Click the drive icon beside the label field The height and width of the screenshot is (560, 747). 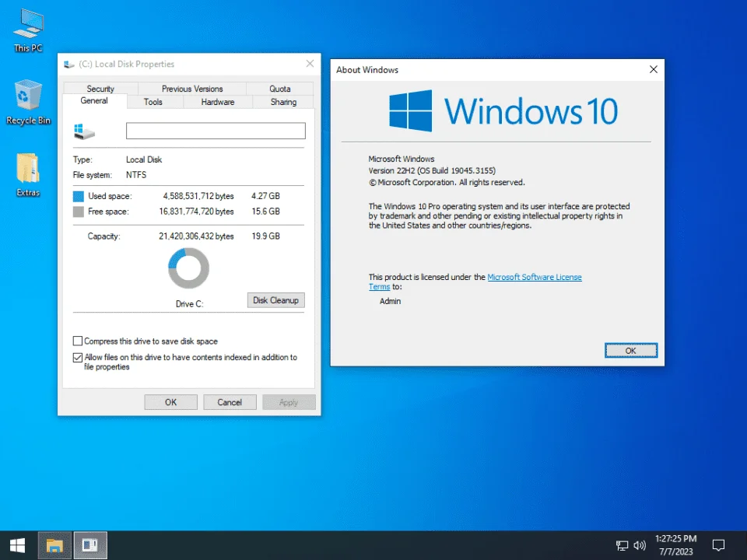[x=84, y=131]
